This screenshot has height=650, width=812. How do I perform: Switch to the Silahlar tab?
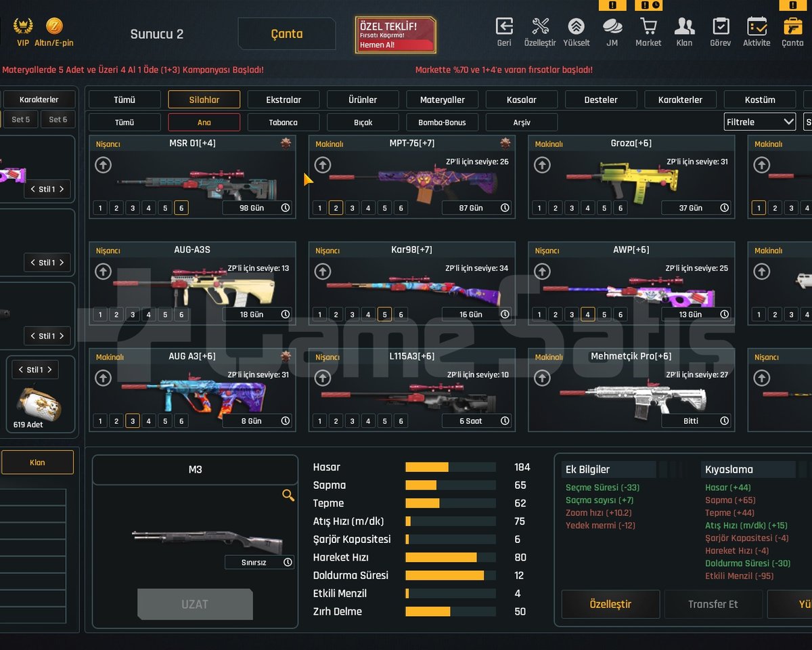click(204, 100)
